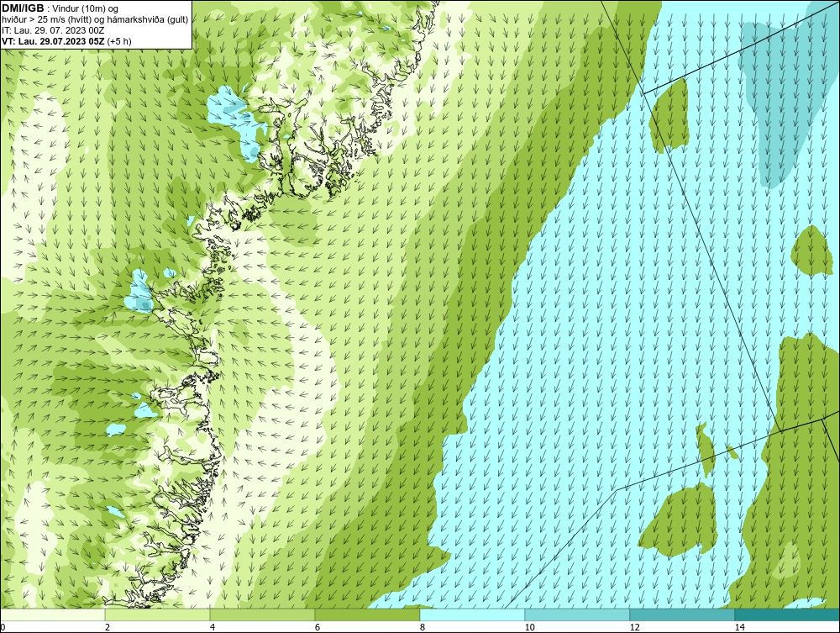
Task: Click the legend tick label "6"
Action: pyautogui.click(x=318, y=627)
